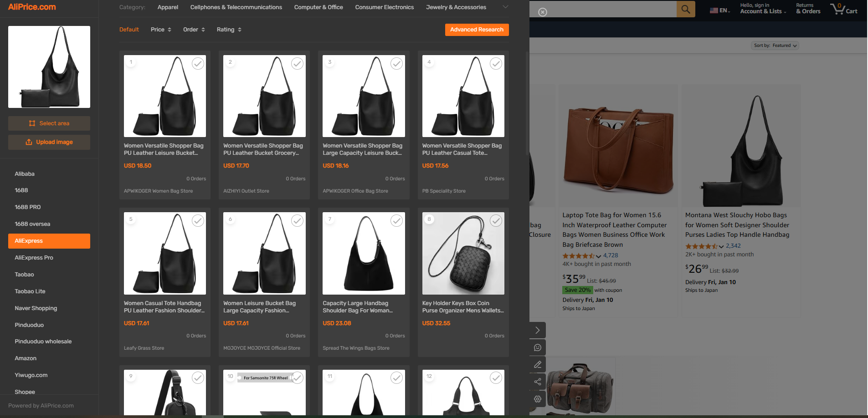Screen dimensions: 868x418
Task: Select checkmark on product 7
Action: point(397,221)
